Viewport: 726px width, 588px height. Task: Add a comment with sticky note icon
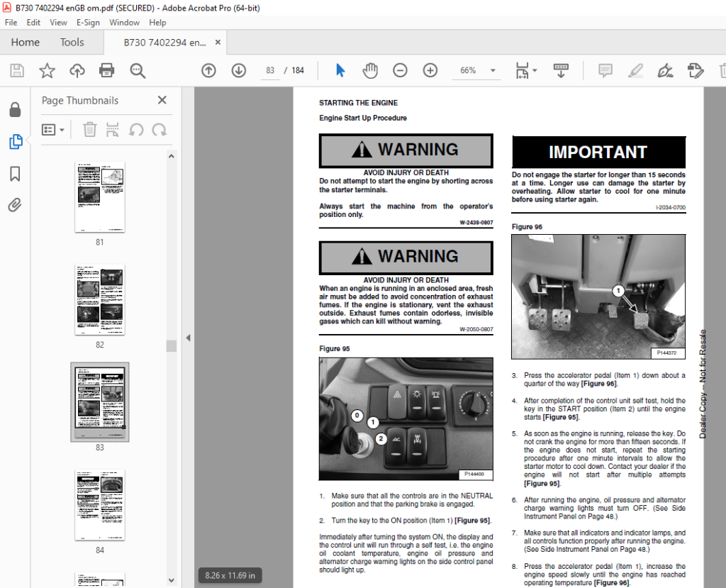tap(605, 70)
